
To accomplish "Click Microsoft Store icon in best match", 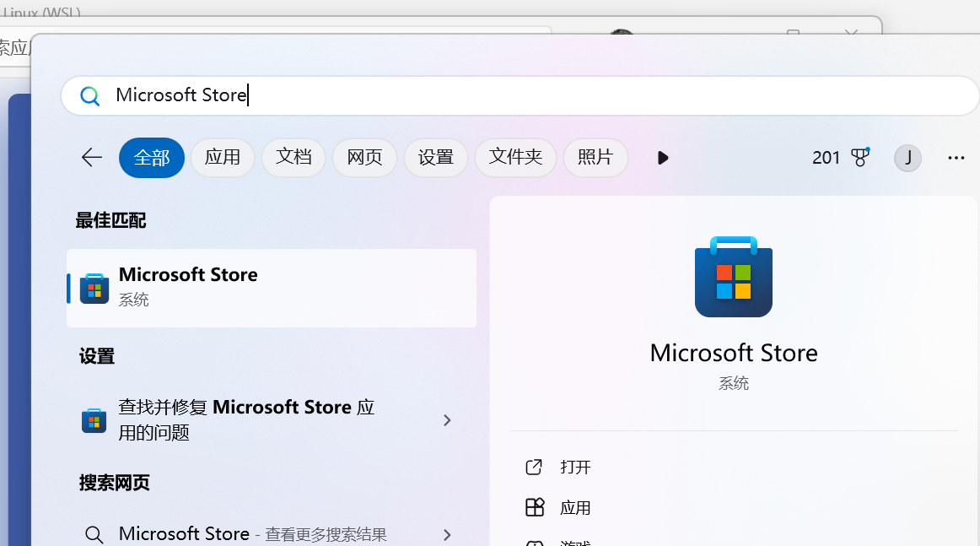I will pos(94,289).
